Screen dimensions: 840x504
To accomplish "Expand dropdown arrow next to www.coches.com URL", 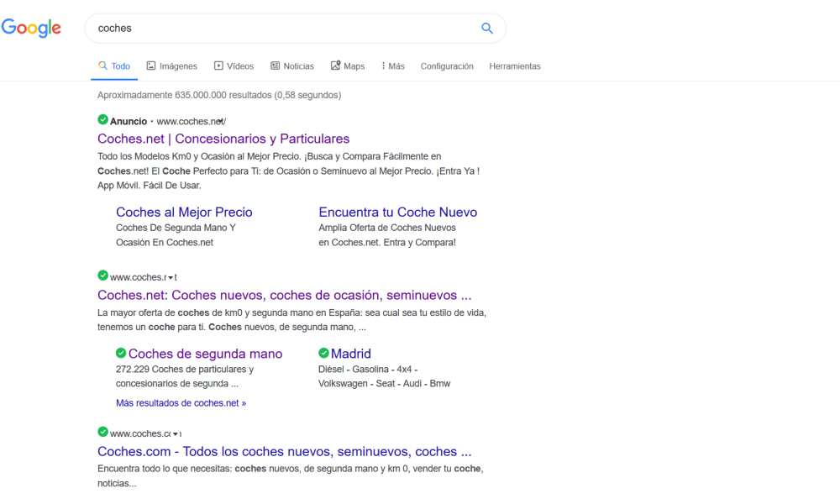I will tap(175, 434).
